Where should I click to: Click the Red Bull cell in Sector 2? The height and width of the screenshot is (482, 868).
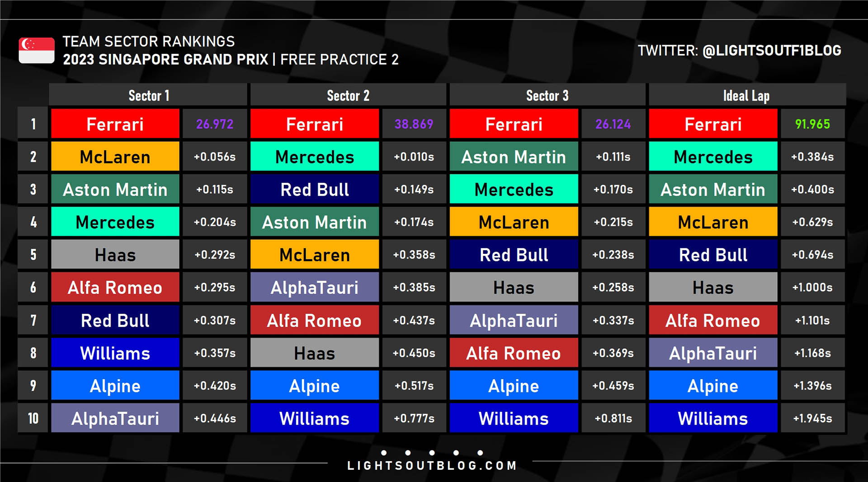pyautogui.click(x=315, y=189)
